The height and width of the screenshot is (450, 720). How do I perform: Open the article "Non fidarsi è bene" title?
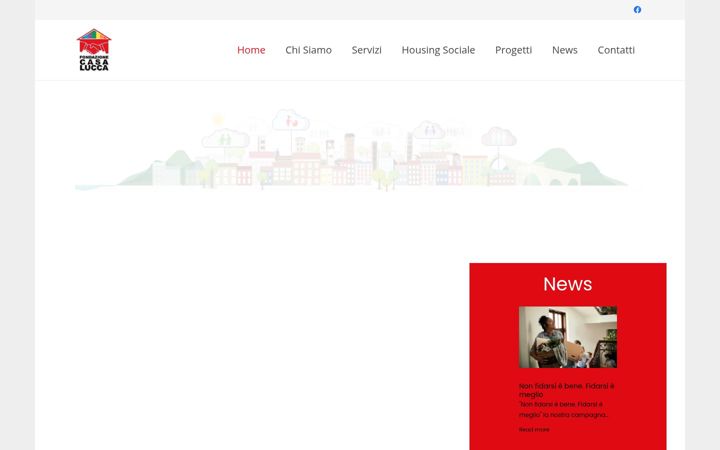[x=567, y=390]
